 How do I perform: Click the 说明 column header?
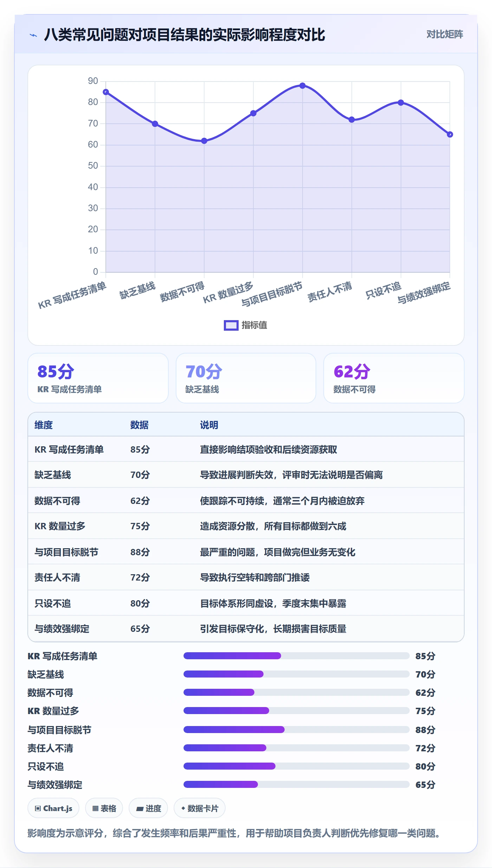209,425
